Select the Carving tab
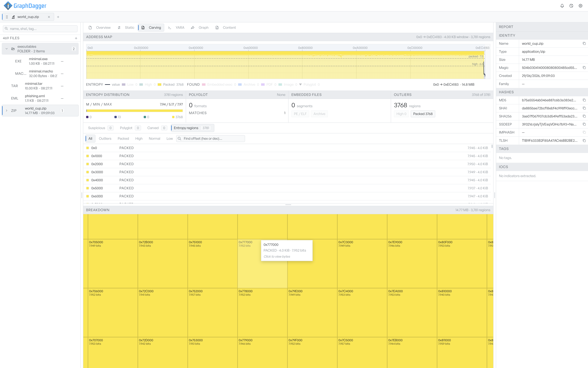Image resolution: width=588 pixels, height=368 pixels. [x=151, y=28]
